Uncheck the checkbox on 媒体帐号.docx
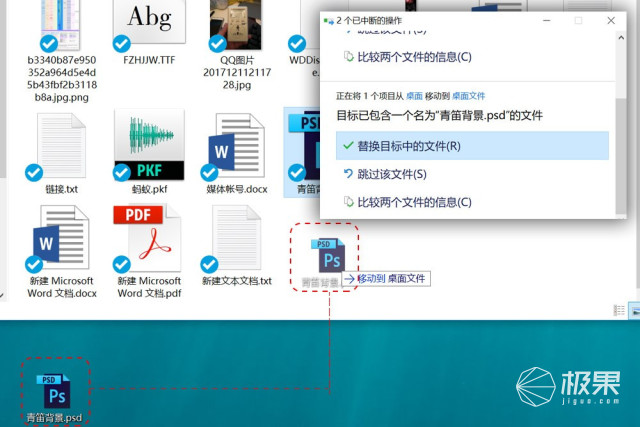 pyautogui.click(x=209, y=173)
